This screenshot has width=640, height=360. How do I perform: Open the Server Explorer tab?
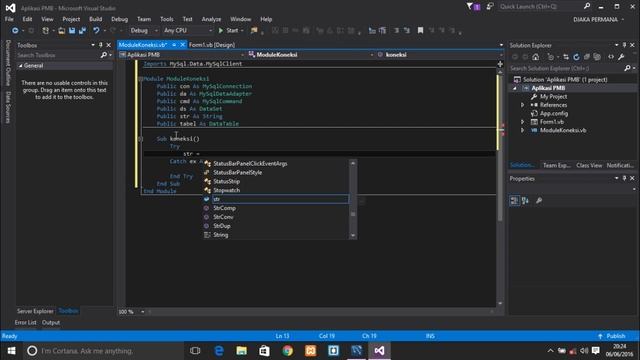point(35,311)
